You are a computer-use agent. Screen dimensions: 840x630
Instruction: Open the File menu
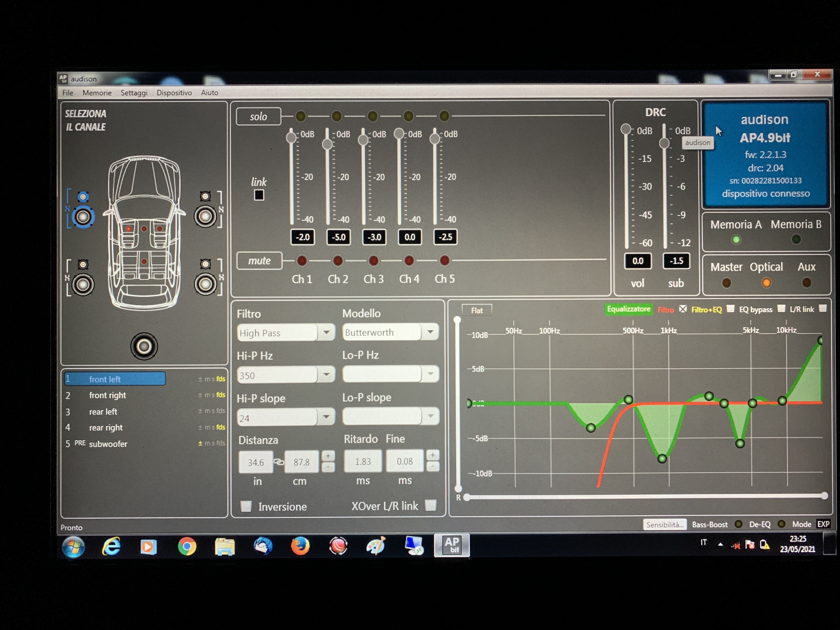pos(67,93)
